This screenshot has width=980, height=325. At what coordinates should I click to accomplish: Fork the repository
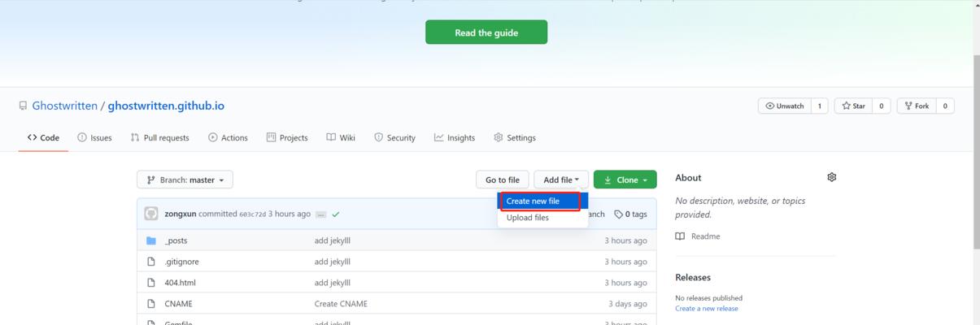[917, 106]
